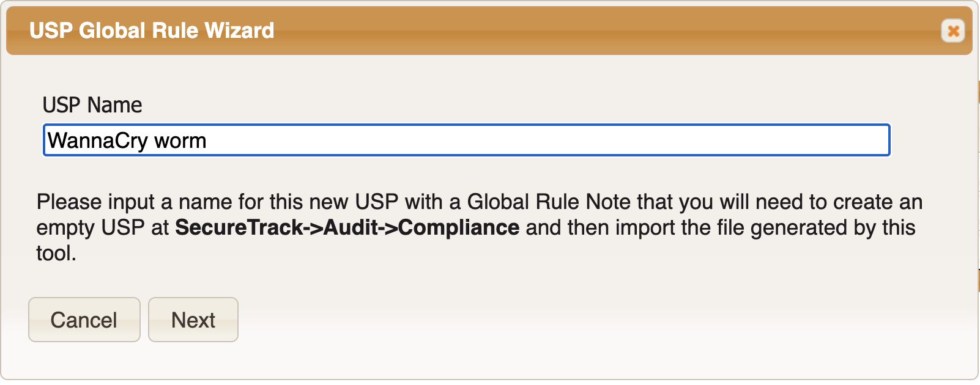Proceed to the next wizard step
This screenshot has height=385, width=980.
(193, 320)
